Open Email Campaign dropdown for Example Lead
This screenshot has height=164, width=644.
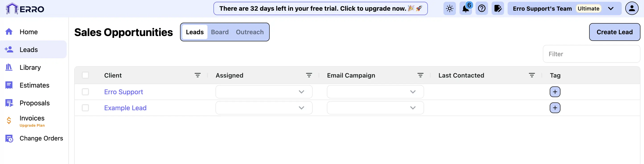[375, 108]
